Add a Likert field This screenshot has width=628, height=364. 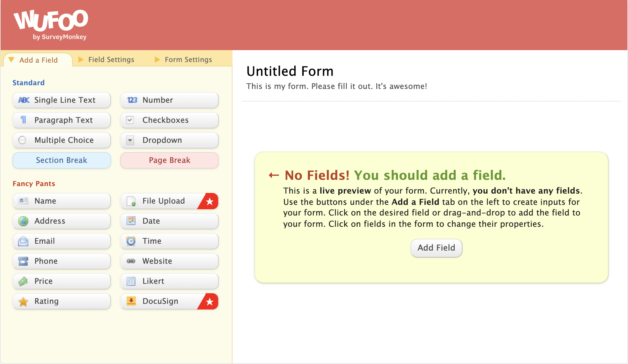click(170, 281)
